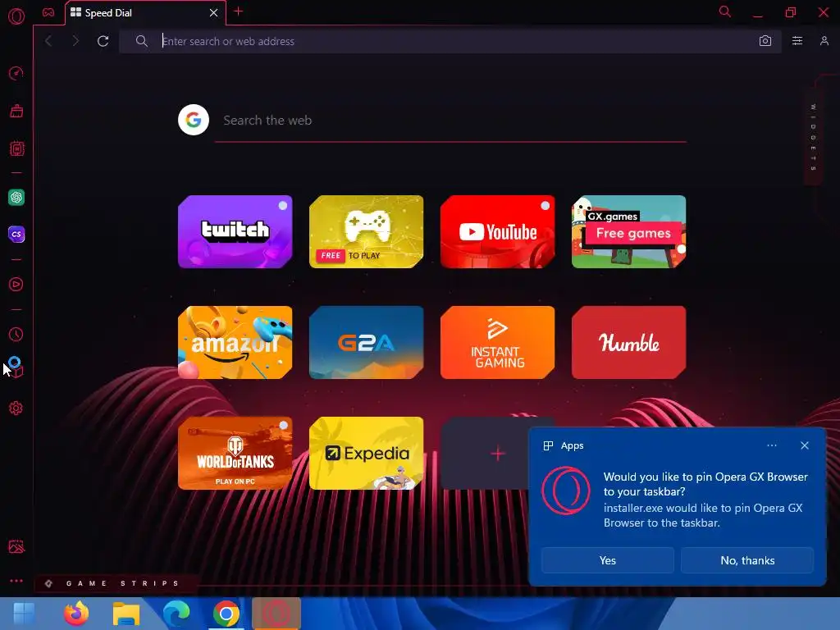Open settings gear in sidebar

16,409
